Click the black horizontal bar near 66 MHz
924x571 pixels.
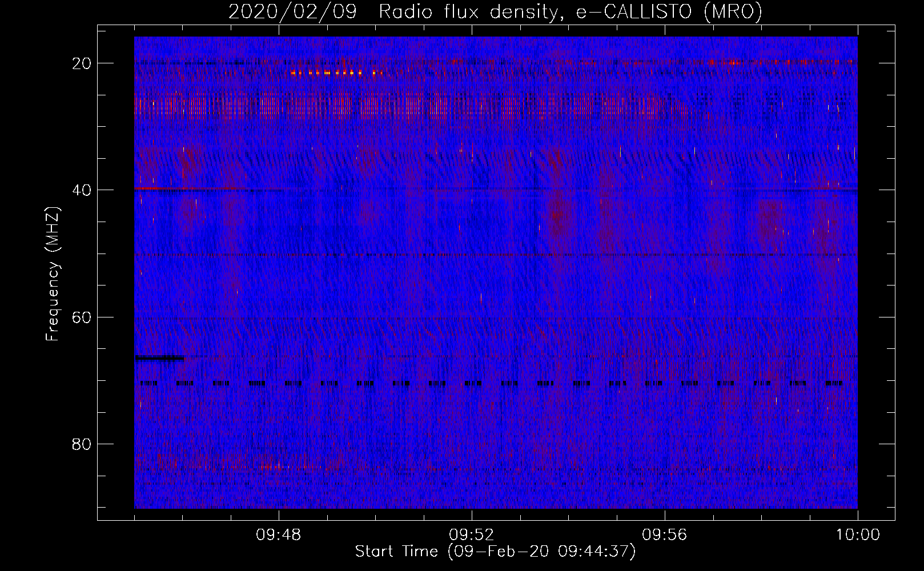pyautogui.click(x=159, y=358)
